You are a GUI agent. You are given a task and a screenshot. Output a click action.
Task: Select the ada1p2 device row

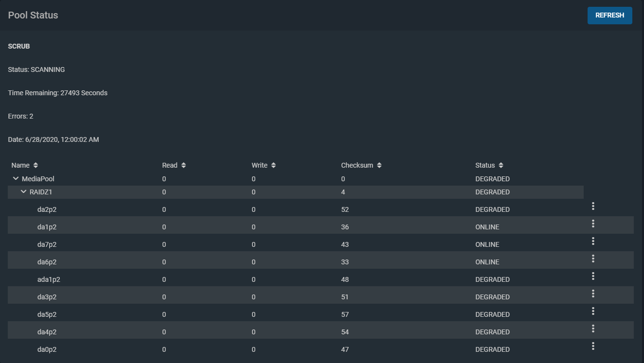[49, 279]
